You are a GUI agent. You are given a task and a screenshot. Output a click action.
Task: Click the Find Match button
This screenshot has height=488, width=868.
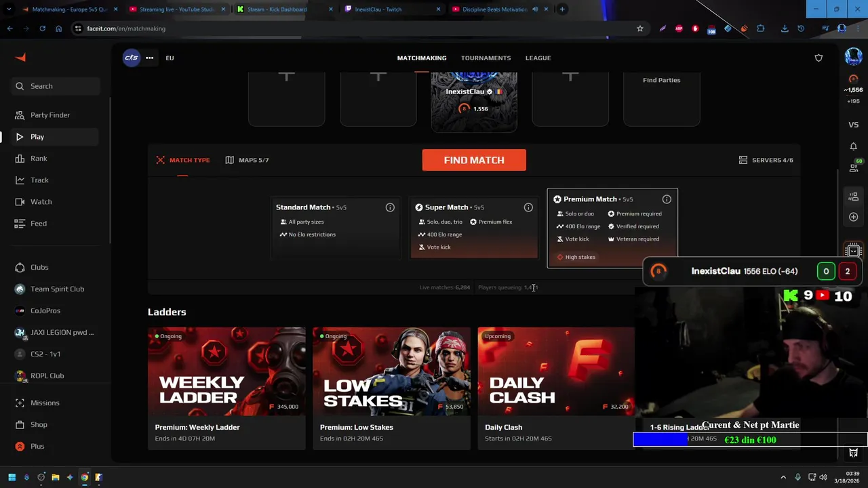(474, 160)
